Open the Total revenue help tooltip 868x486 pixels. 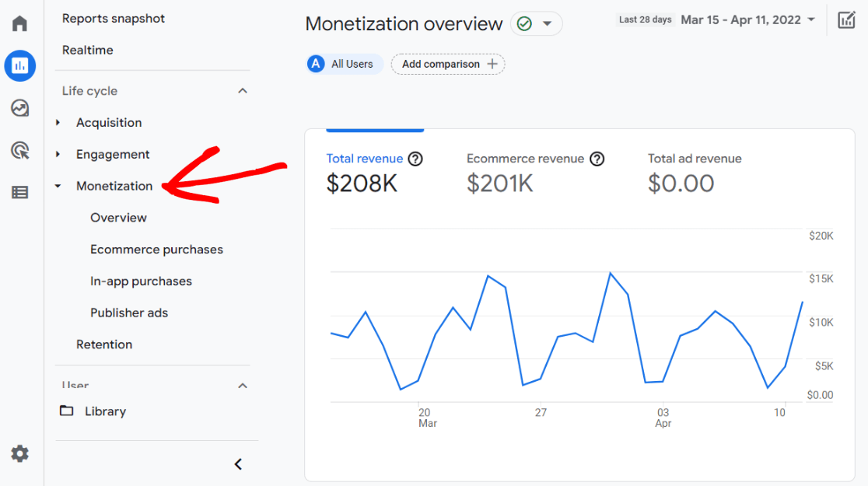pyautogui.click(x=415, y=159)
